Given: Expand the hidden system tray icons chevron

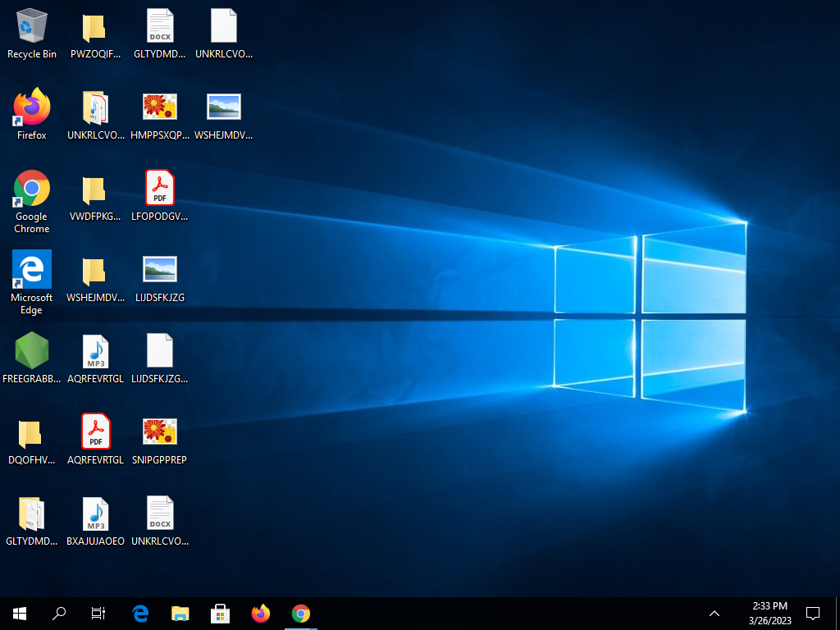Looking at the screenshot, I should (714, 613).
